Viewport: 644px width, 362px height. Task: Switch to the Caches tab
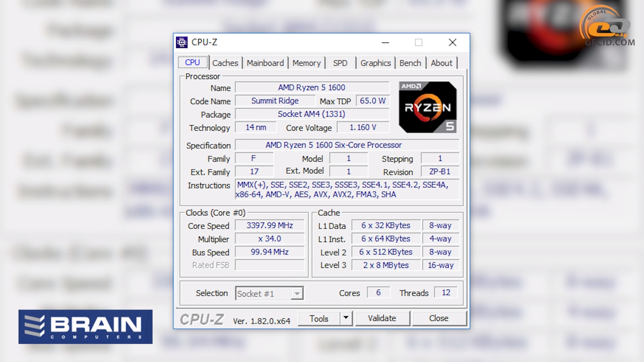(x=225, y=63)
